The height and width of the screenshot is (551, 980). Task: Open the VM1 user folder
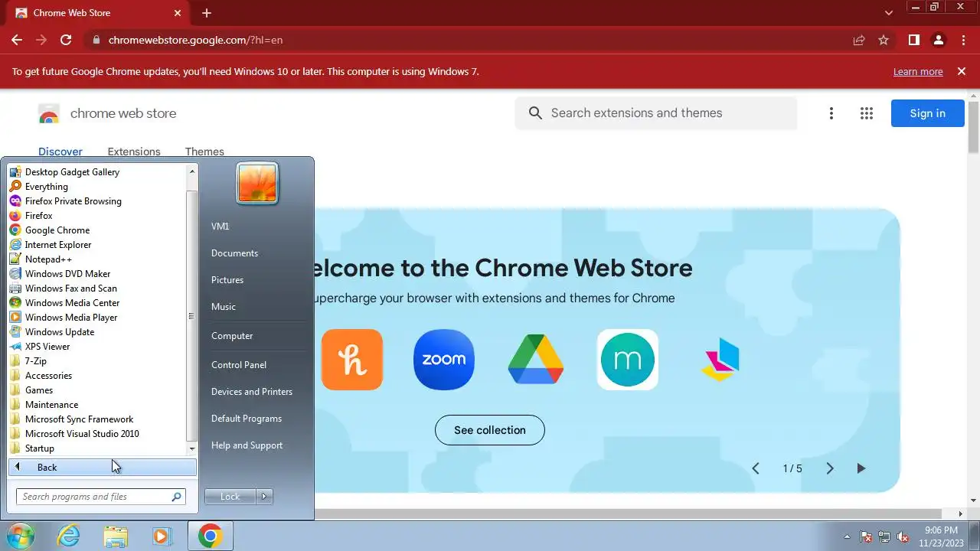click(220, 227)
